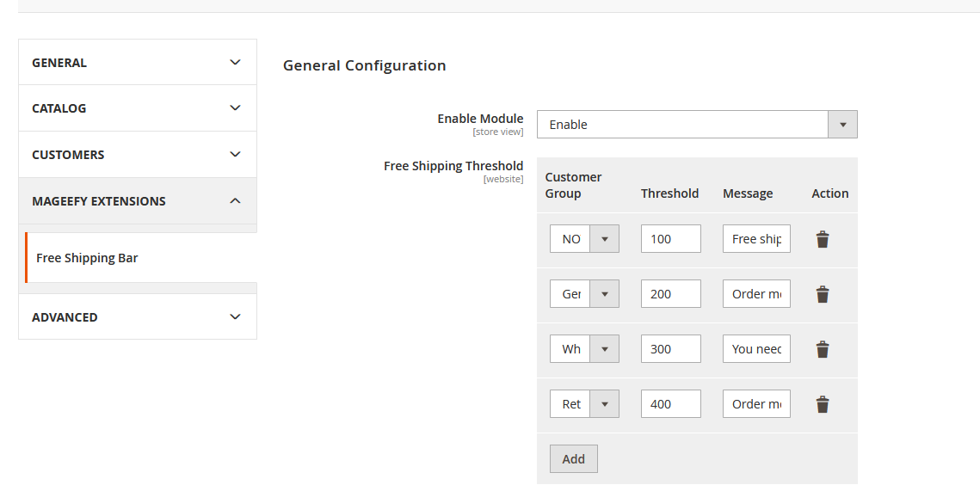The height and width of the screenshot is (485, 980).
Task: Open customer group dropdown in first row
Action: (584, 239)
